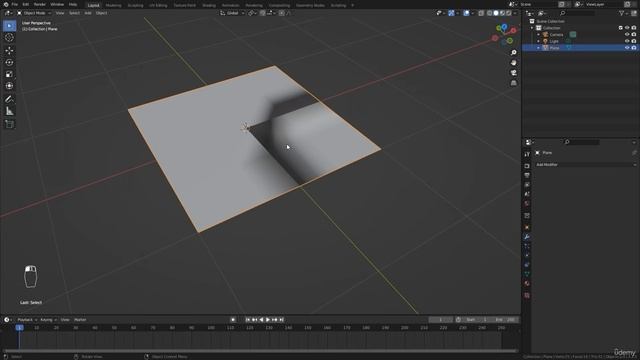Viewport: 640px width, 360px height.
Task: Switch to the UV Editing workspace tab
Action: pyautogui.click(x=158, y=5)
